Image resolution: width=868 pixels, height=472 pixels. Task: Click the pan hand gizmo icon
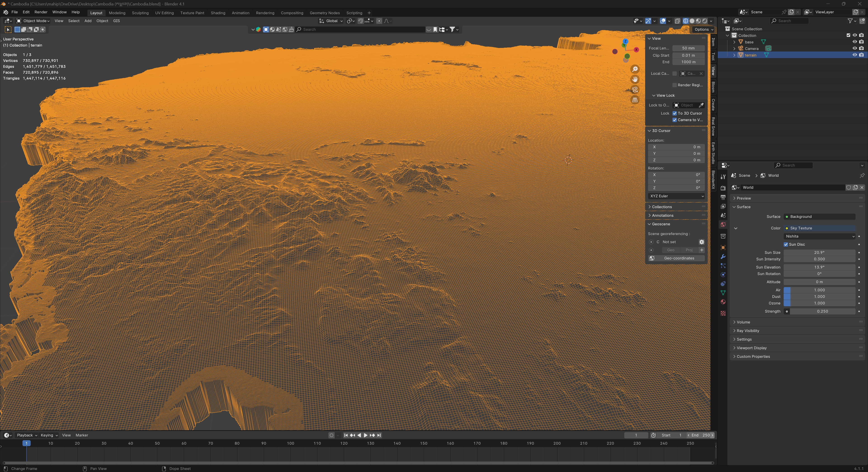click(x=635, y=80)
